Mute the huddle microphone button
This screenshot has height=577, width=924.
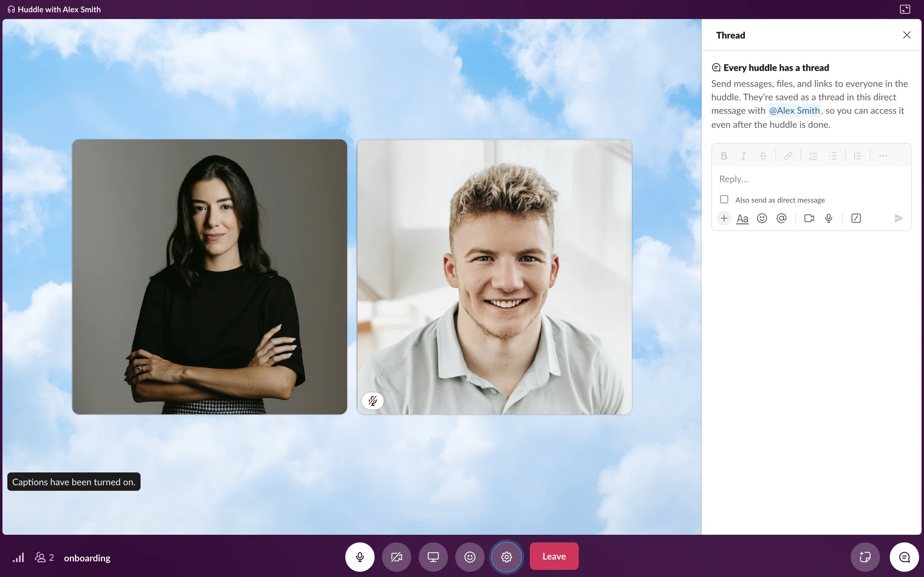pos(359,557)
